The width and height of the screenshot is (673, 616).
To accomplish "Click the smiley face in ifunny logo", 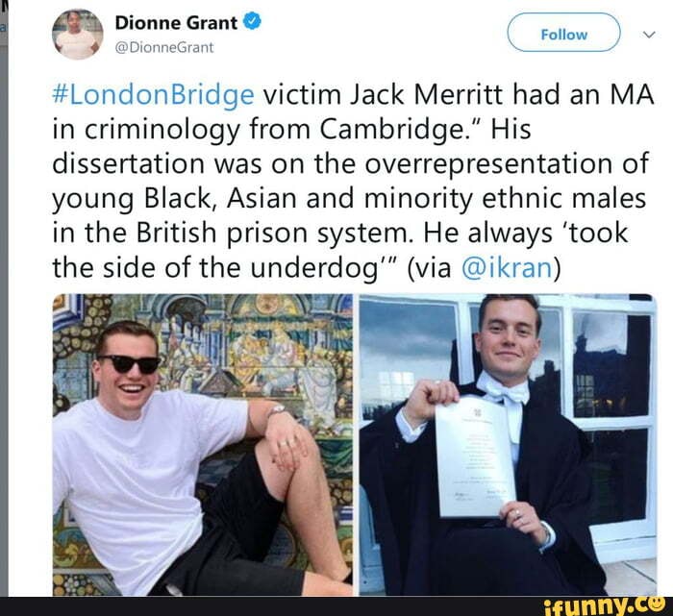I will pyautogui.click(x=656, y=603).
